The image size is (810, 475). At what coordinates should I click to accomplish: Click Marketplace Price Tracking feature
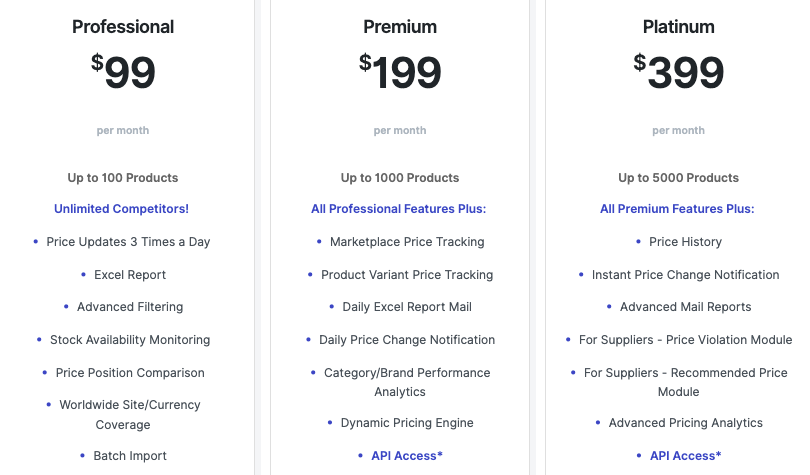(x=407, y=242)
